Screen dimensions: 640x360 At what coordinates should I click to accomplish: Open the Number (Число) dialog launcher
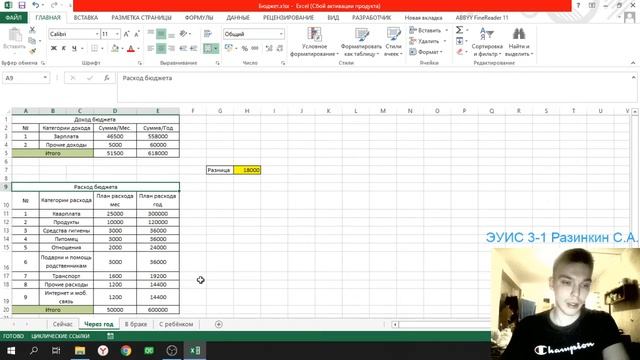[283, 63]
